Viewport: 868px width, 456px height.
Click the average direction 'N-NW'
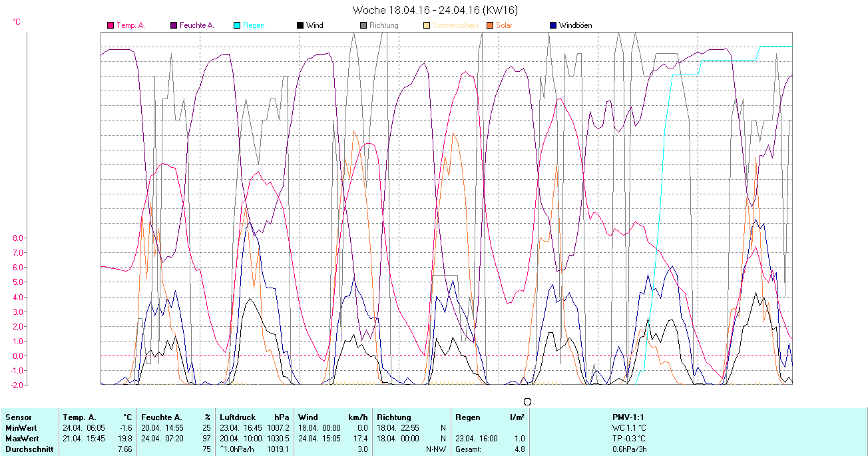click(436, 449)
